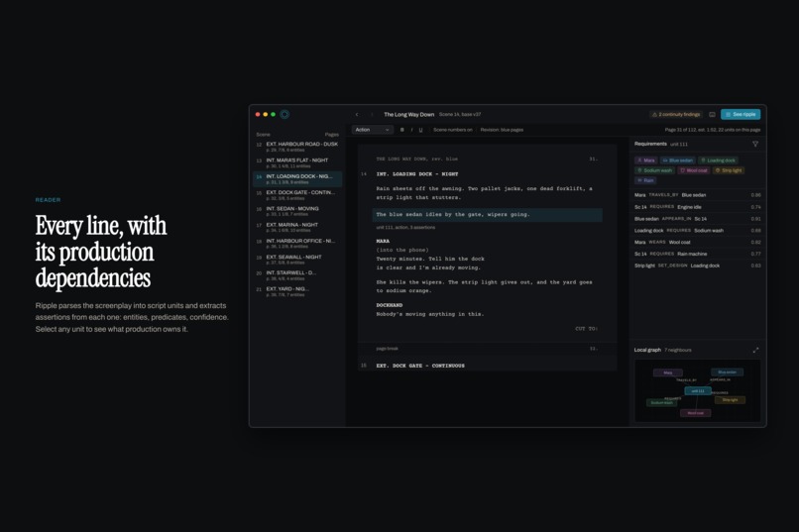Open scene 17 EXT. MARINA - NIGHT
Screen dimensions: 799x532
pos(297,227)
